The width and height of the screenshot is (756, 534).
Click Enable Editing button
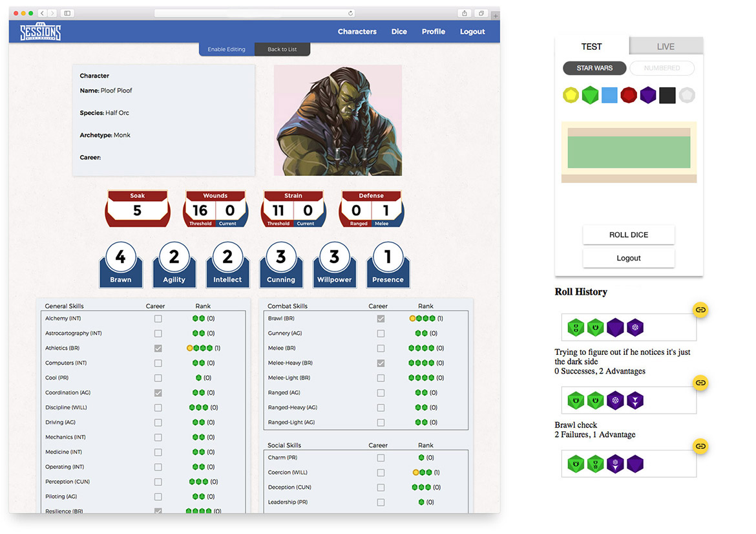[226, 50]
